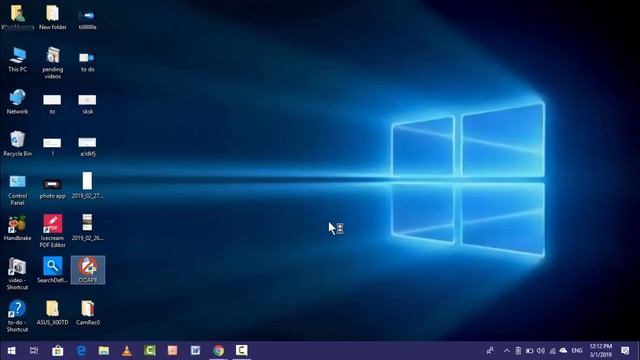Select the file named "sksk"

click(87, 104)
